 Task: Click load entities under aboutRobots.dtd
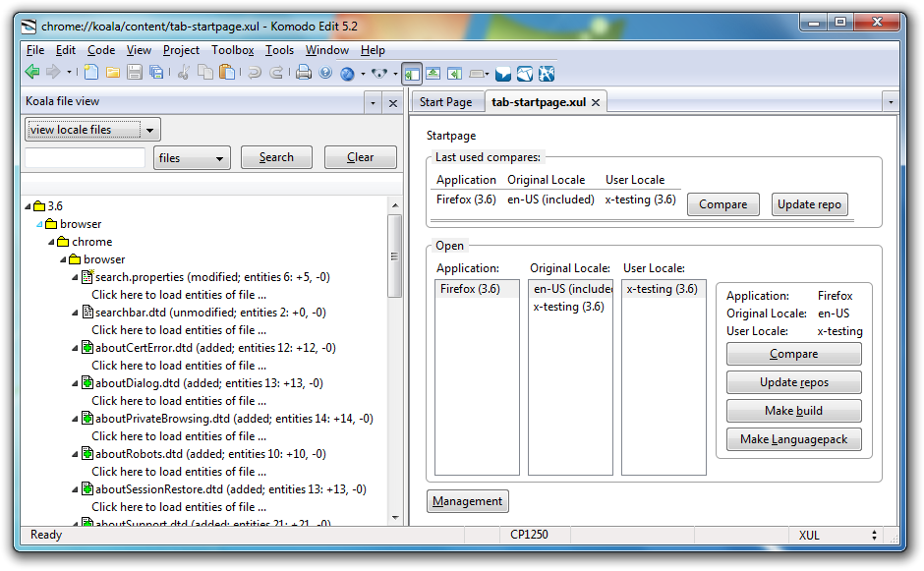point(179,472)
